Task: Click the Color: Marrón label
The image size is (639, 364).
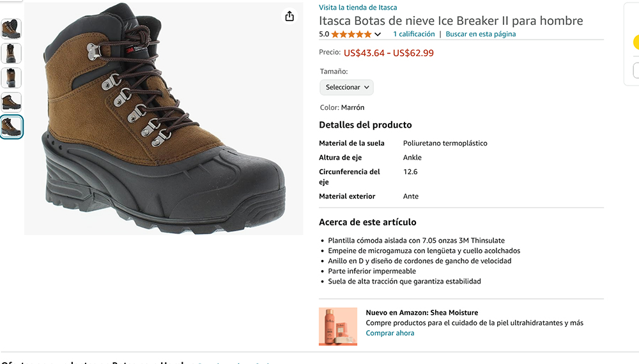Action: (342, 107)
